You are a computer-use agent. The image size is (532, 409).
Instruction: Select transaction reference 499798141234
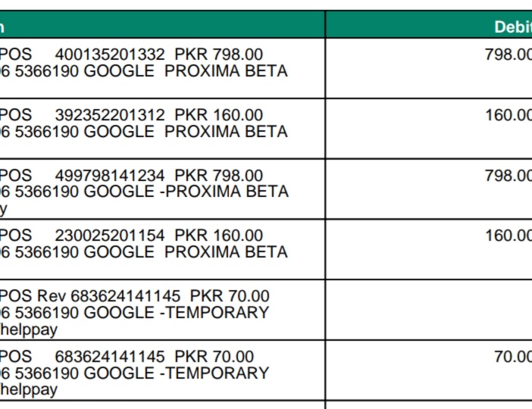110,176
